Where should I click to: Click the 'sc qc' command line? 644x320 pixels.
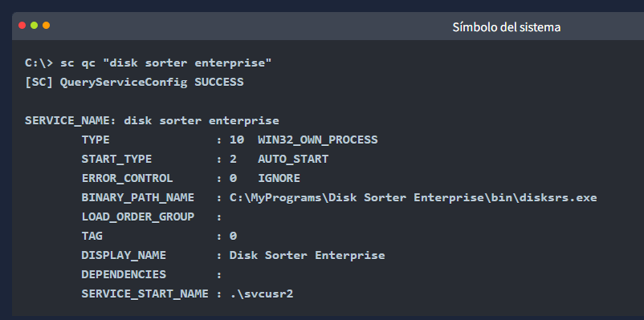(x=149, y=63)
